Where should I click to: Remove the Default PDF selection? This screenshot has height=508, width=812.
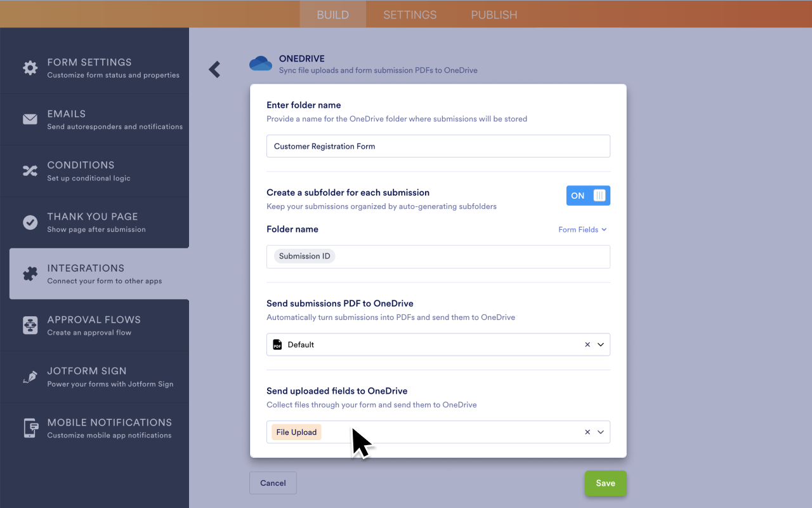pos(587,344)
